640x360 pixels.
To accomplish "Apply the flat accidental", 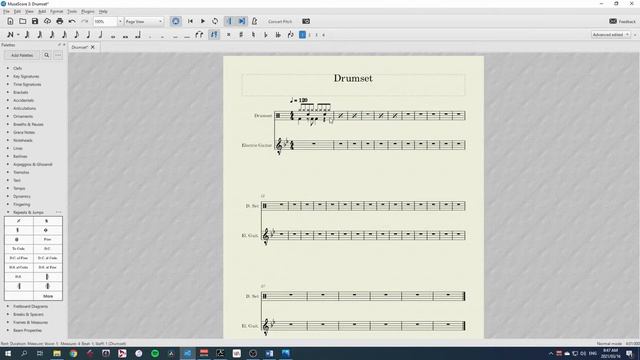I will [266, 35].
